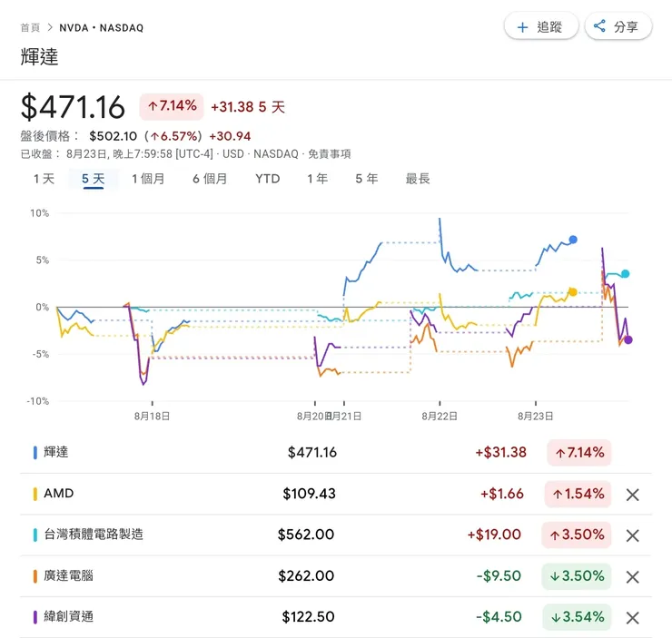The width and height of the screenshot is (672, 638).
Task: Remove 緯創資通 from comparison
Action: pyautogui.click(x=633, y=618)
